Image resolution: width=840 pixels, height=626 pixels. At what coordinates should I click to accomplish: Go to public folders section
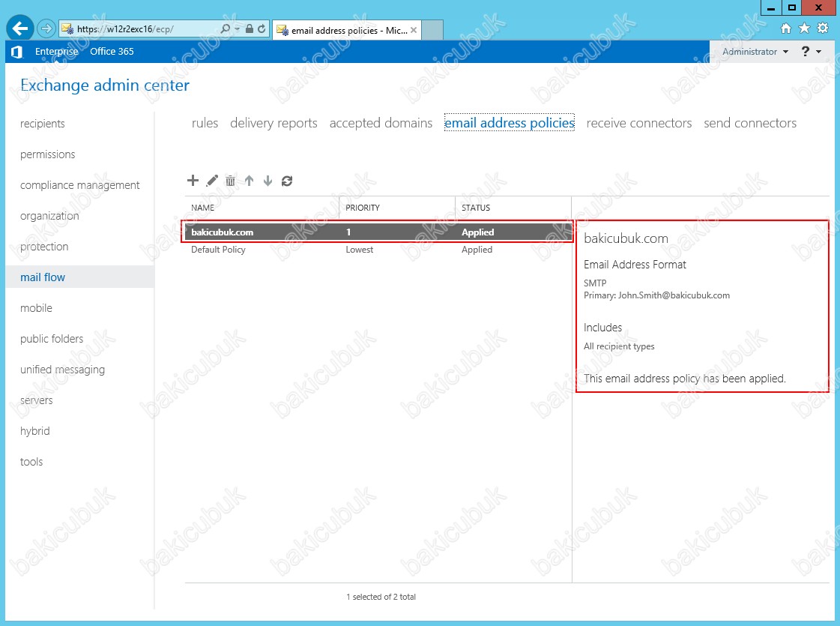click(52, 339)
